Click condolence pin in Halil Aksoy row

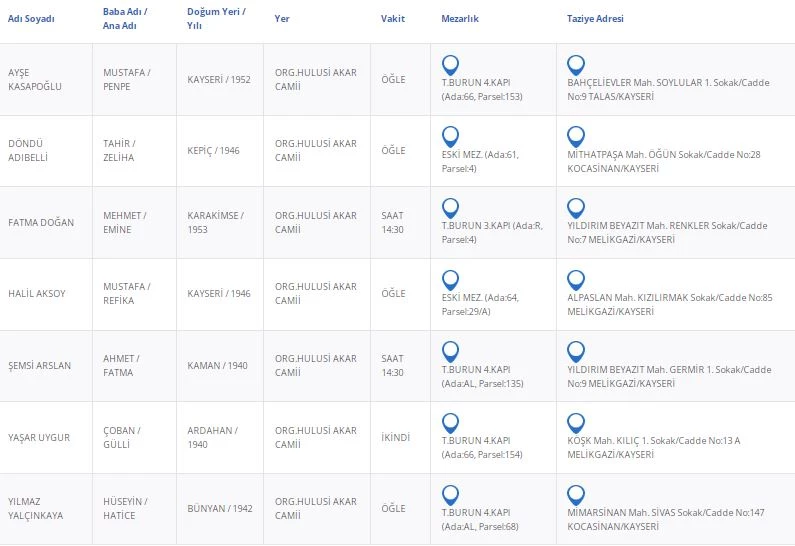pos(575,279)
